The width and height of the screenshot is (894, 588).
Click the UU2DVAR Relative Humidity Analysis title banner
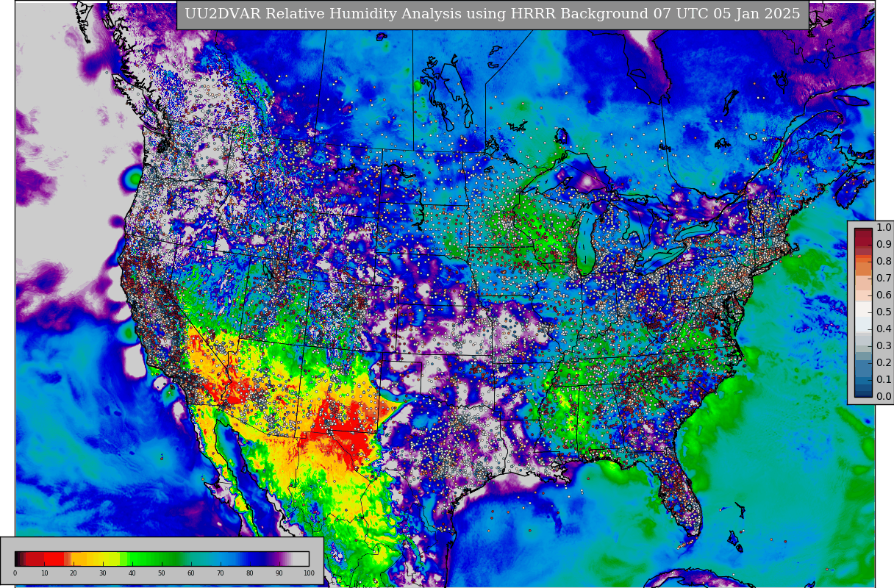493,15
